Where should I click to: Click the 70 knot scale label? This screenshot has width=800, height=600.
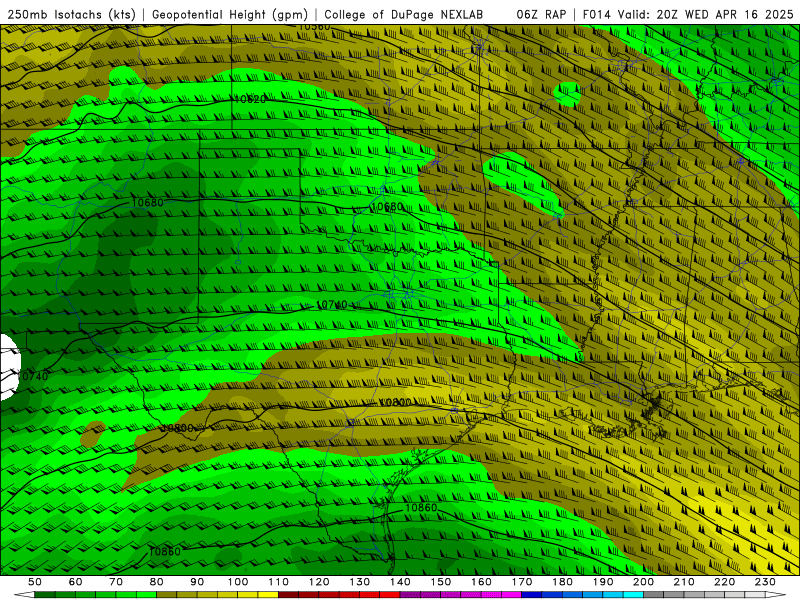pyautogui.click(x=116, y=582)
